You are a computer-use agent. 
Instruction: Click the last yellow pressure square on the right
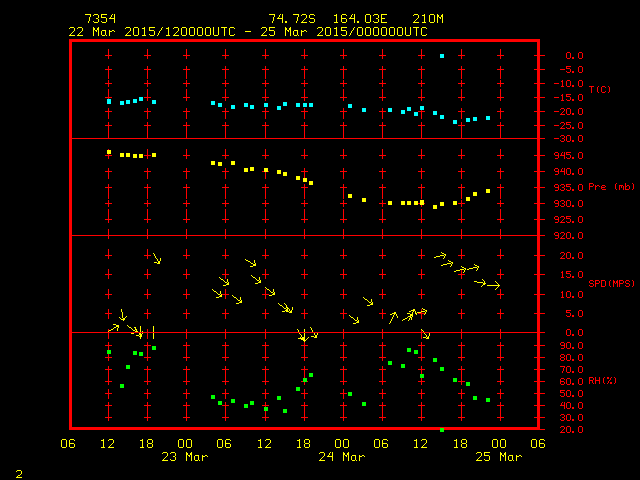(488, 191)
